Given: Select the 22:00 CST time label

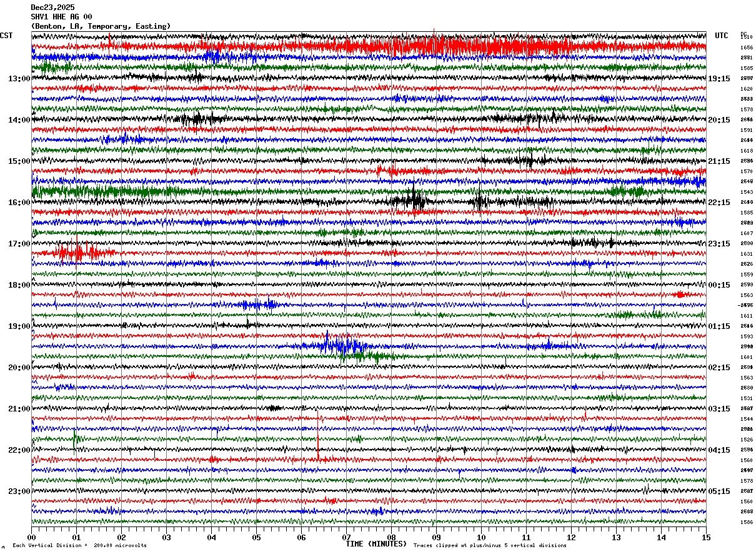Looking at the screenshot, I should [19, 450].
